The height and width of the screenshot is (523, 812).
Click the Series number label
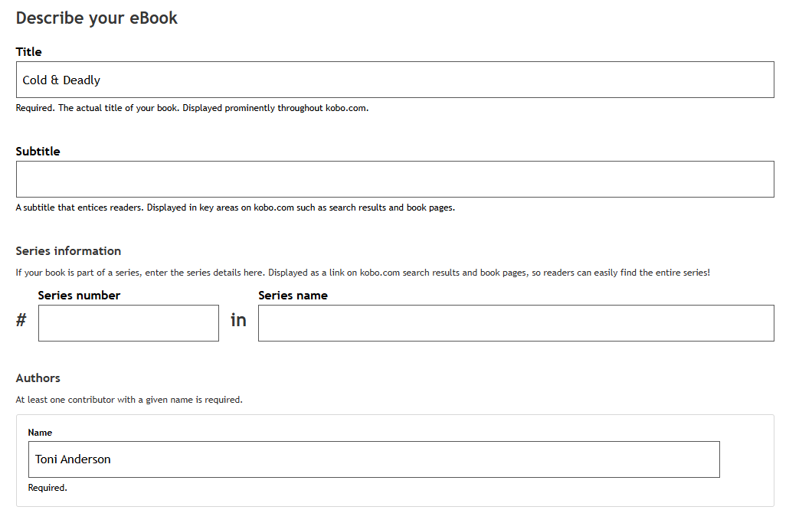[x=79, y=296]
